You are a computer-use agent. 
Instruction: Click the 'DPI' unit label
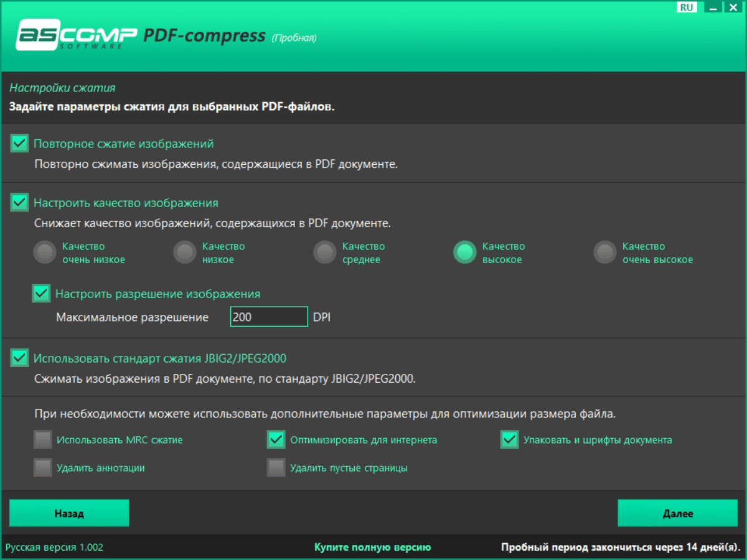(322, 317)
